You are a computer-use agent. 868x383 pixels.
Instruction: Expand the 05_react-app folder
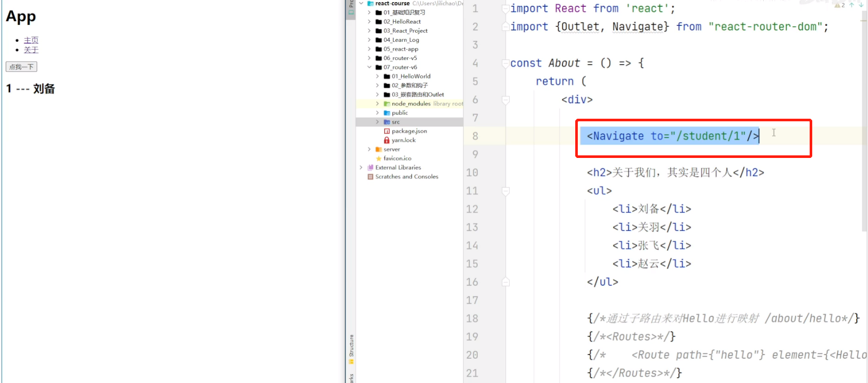(369, 49)
